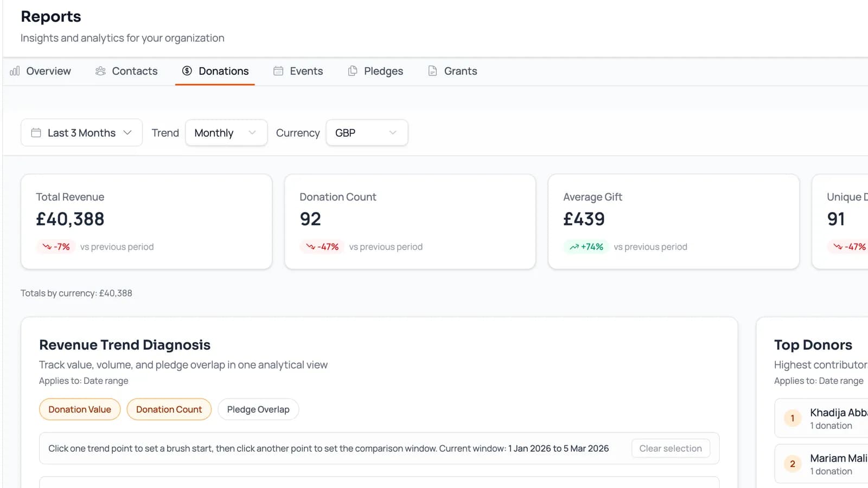Expand the Monthly trend dropdown
Viewport: 868px width, 488px height.
pos(226,132)
